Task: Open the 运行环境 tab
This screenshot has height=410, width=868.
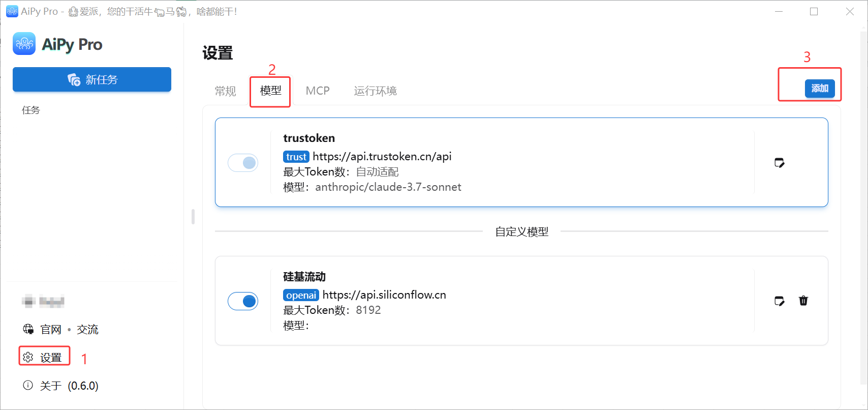Action: [375, 91]
